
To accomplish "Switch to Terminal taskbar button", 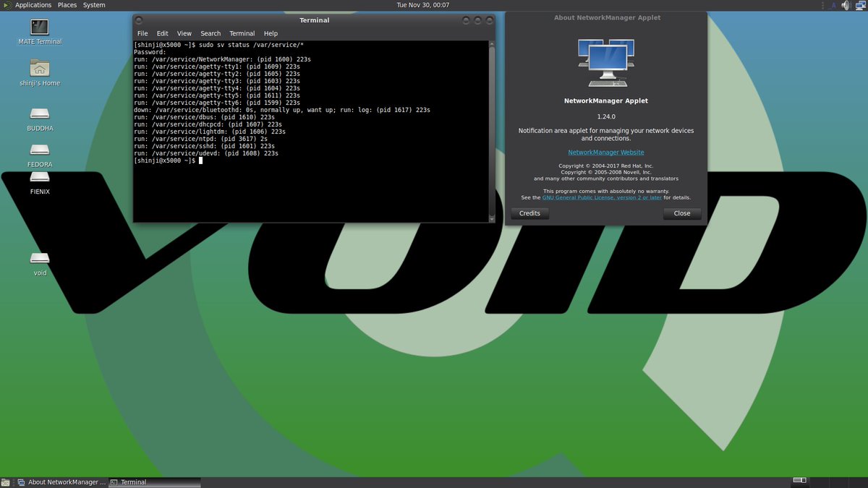I will 155,482.
